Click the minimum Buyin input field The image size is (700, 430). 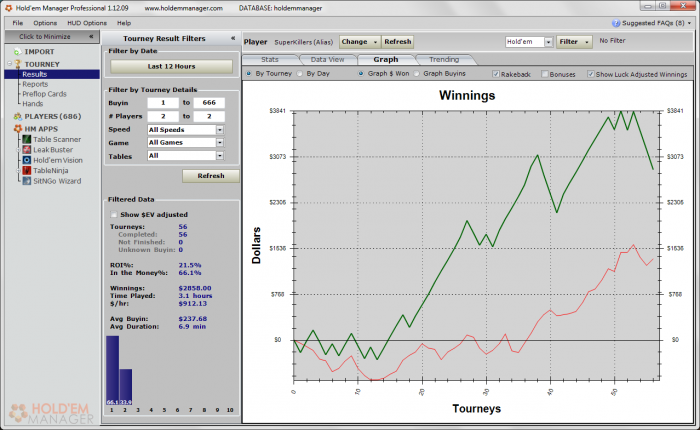[x=163, y=103]
